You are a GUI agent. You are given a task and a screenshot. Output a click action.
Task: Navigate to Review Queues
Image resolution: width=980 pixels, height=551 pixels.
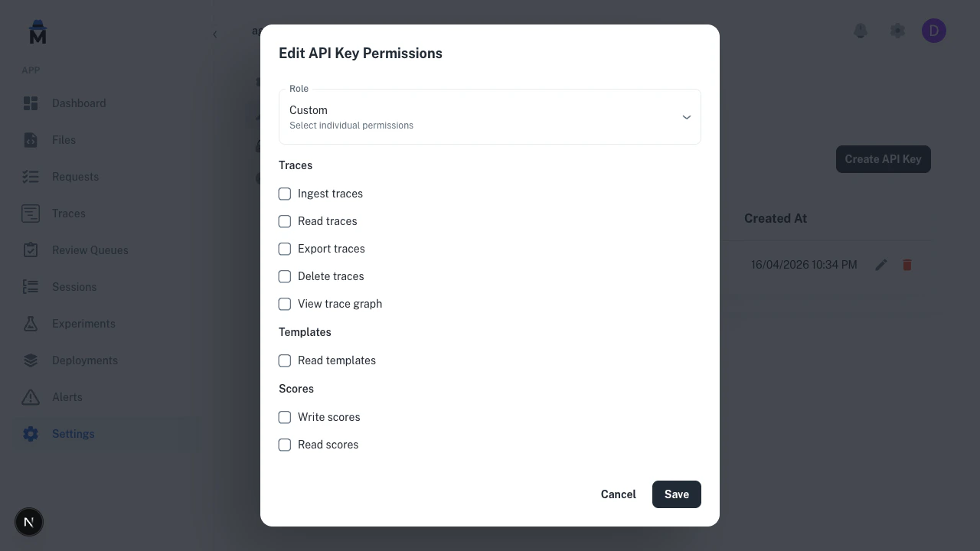(x=89, y=250)
